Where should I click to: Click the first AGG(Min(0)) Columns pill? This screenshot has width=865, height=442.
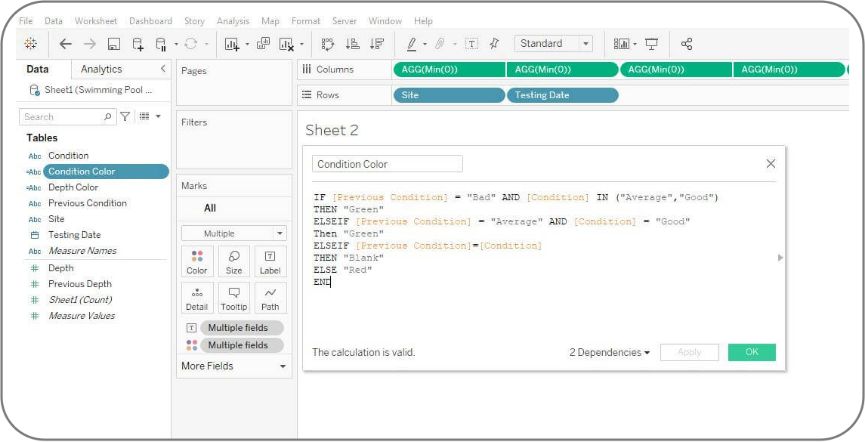(x=449, y=70)
